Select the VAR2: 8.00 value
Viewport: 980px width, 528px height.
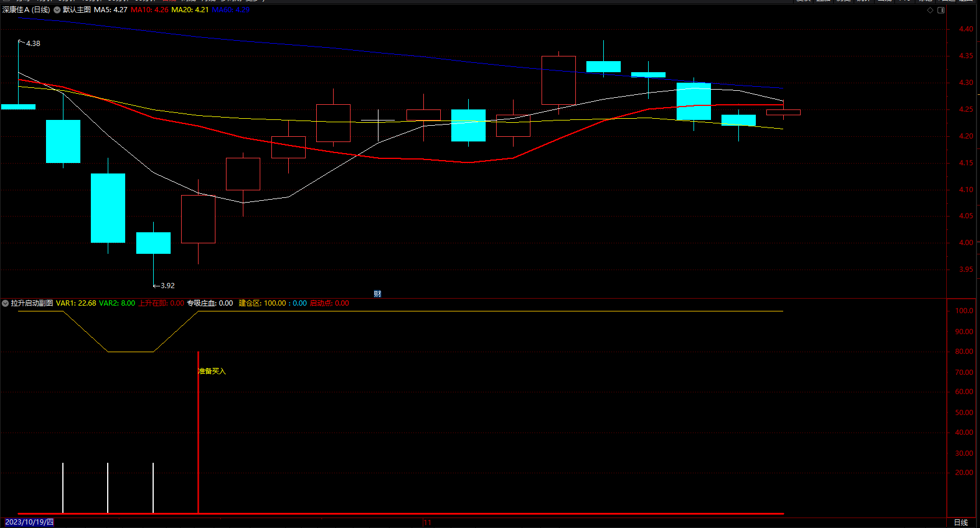pos(117,303)
